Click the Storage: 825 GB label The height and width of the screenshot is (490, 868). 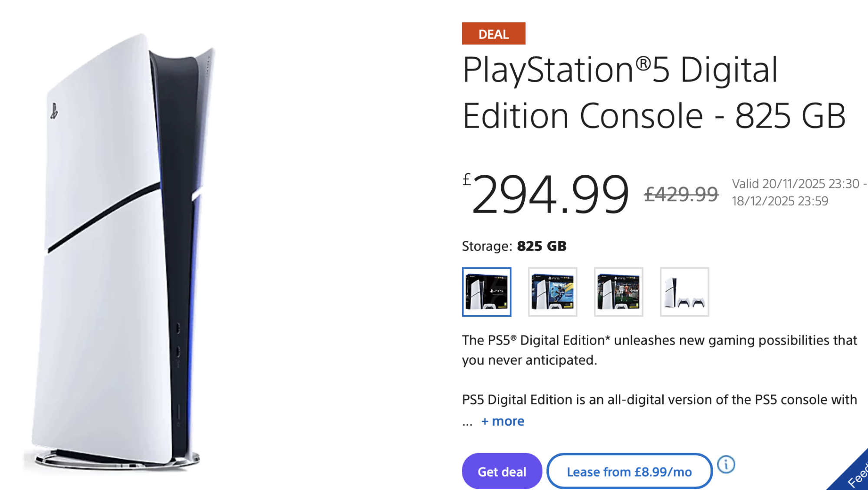[x=514, y=246]
